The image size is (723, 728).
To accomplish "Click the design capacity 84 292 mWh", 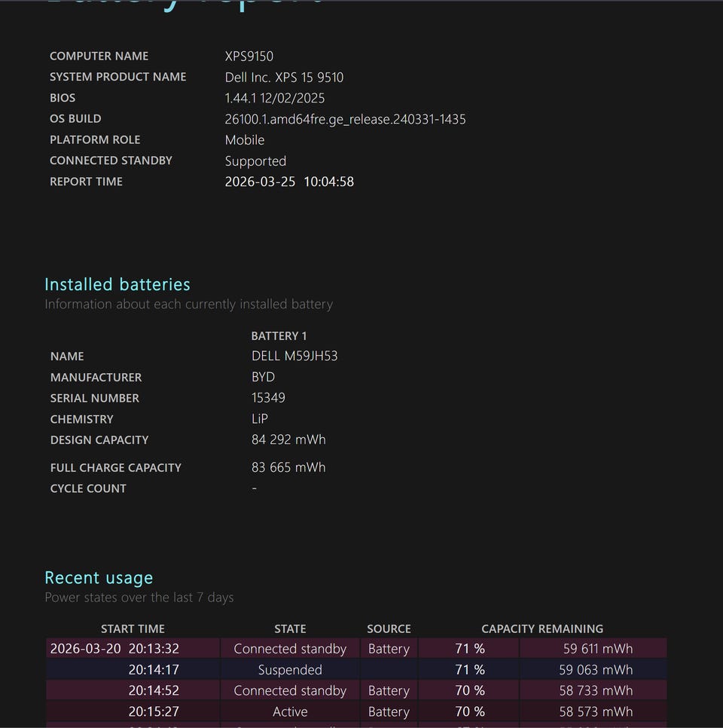I will [x=288, y=439].
